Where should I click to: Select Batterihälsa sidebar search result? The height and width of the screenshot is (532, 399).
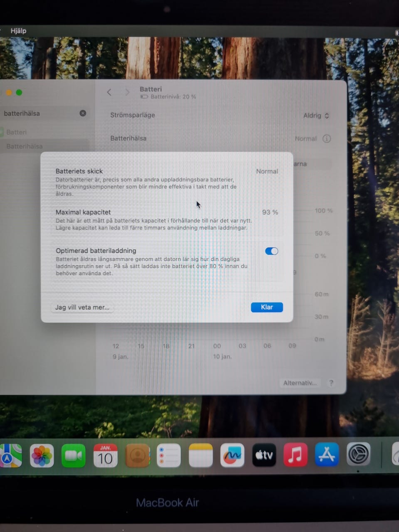point(25,146)
